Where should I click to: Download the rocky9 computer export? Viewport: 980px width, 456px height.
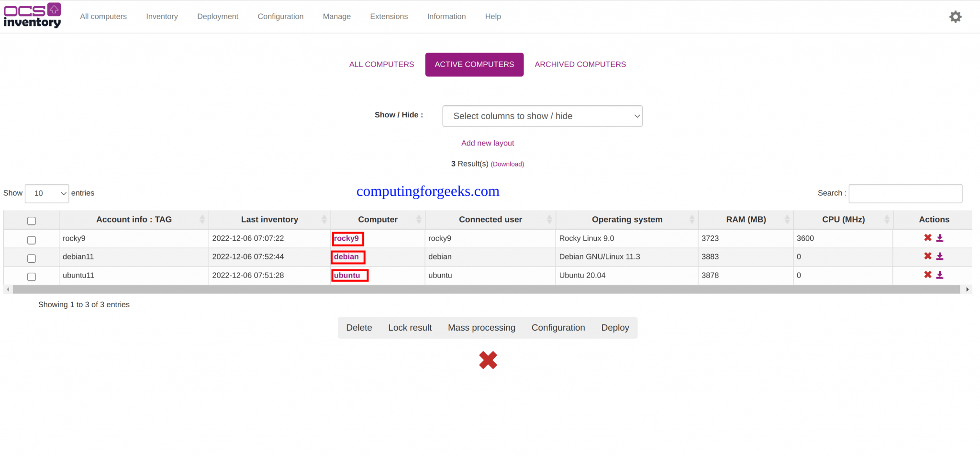click(940, 238)
